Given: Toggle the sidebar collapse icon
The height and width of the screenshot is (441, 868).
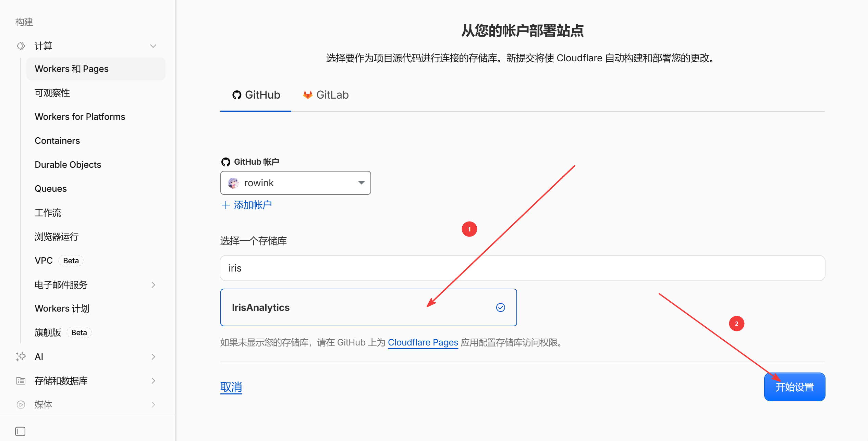Looking at the screenshot, I should click(20, 431).
